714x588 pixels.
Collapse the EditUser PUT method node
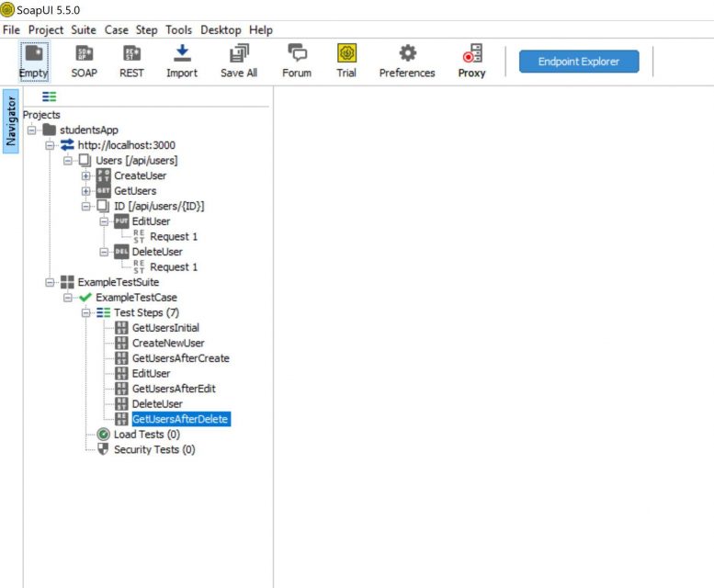click(x=104, y=221)
